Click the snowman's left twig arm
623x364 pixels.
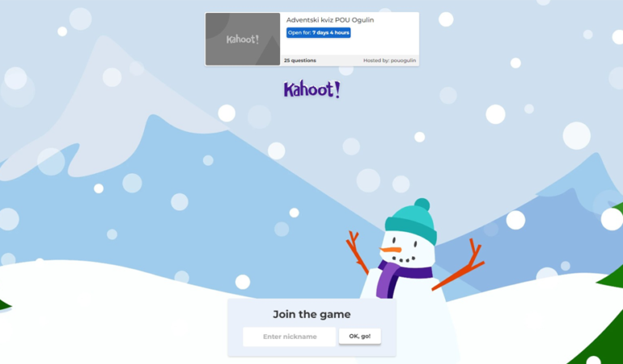[x=358, y=252]
